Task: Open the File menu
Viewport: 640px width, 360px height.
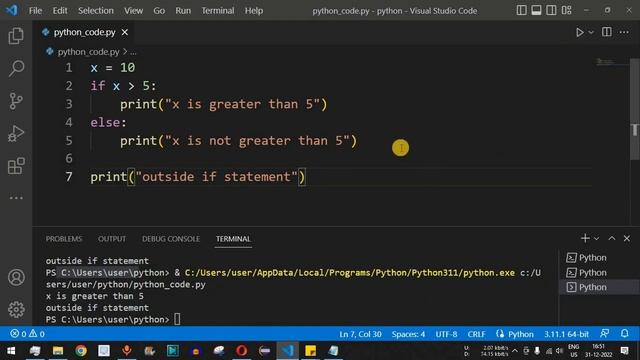Action: (x=35, y=11)
